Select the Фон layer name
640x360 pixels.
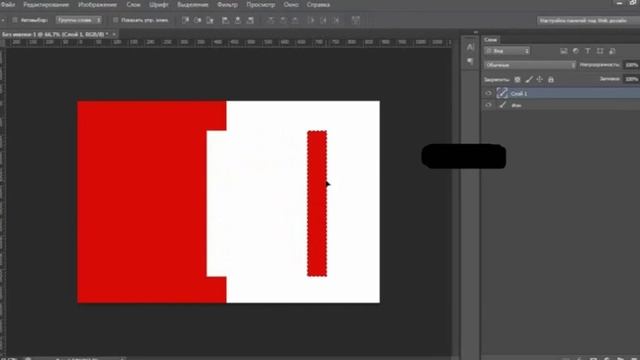516,106
